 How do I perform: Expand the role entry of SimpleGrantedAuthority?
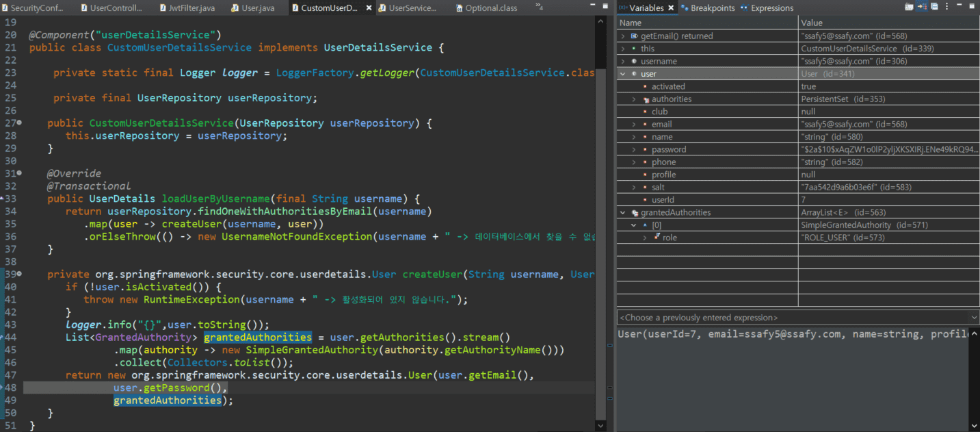pos(645,238)
